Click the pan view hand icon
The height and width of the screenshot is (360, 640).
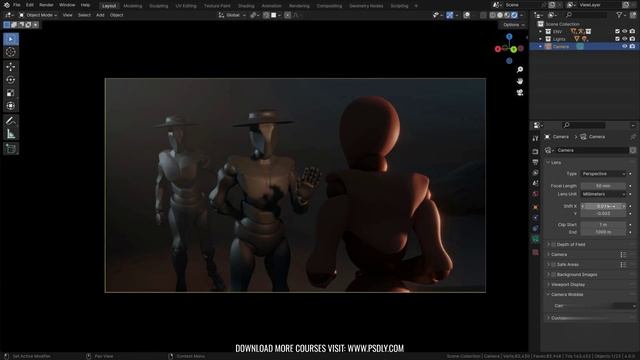click(x=520, y=81)
